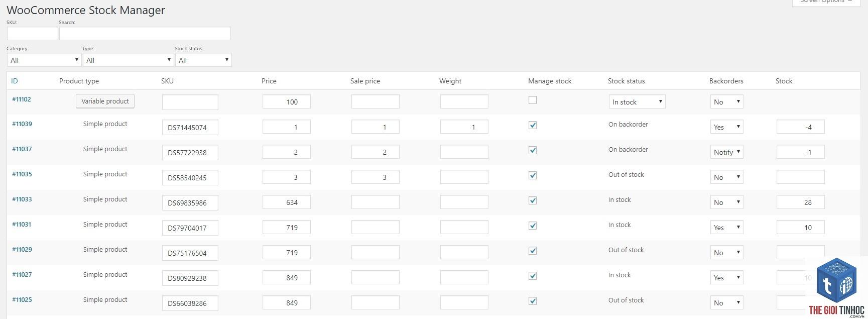Image resolution: width=868 pixels, height=319 pixels.
Task: Edit sale price field for #11035
Action: [376, 177]
